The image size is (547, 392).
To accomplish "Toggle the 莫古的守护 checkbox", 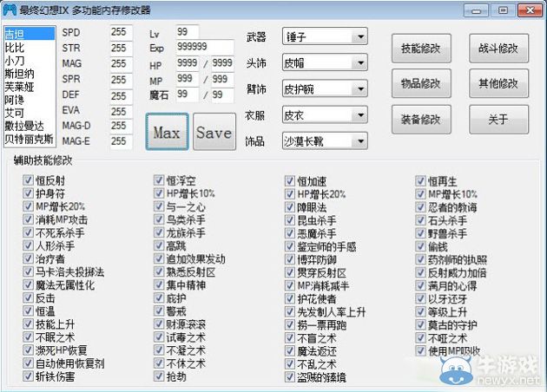I will (x=420, y=324).
